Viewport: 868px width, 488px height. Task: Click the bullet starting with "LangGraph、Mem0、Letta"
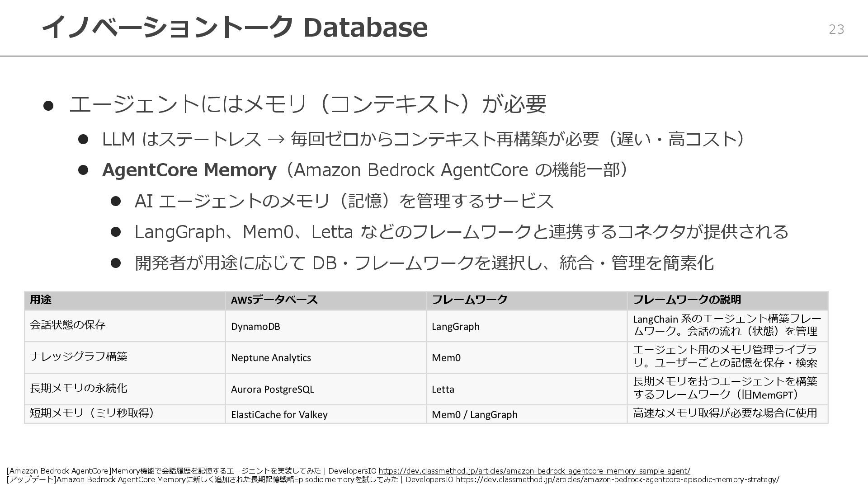pos(461,232)
